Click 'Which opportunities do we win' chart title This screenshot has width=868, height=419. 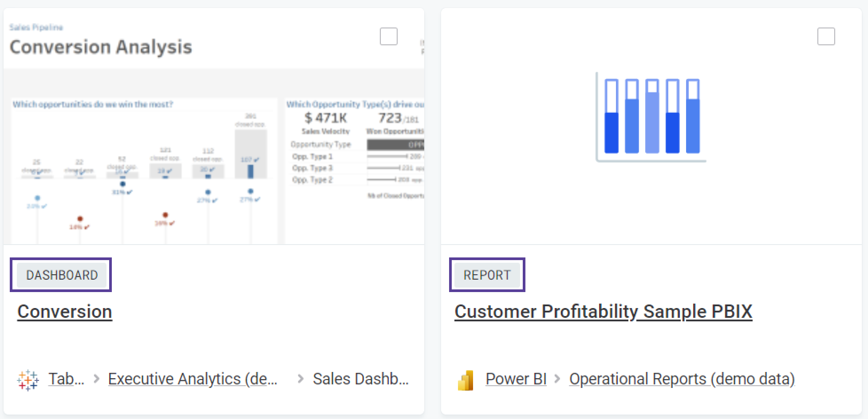[93, 105]
